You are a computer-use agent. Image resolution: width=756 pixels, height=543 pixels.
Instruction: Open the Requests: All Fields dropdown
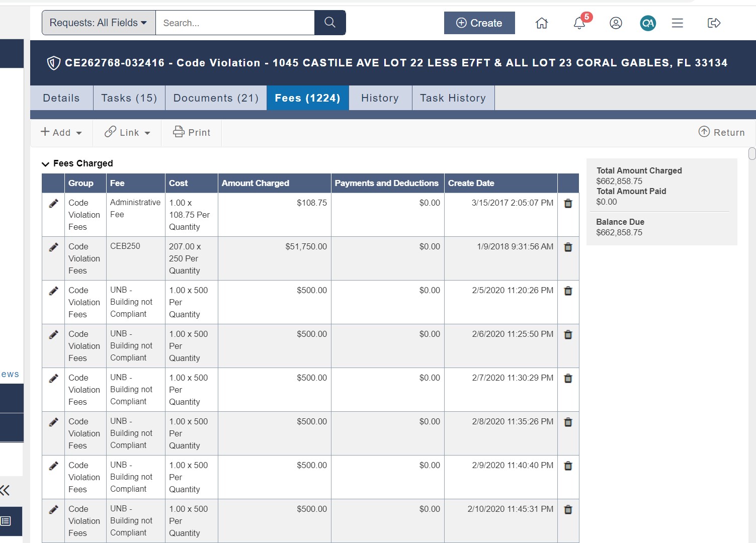tap(99, 23)
